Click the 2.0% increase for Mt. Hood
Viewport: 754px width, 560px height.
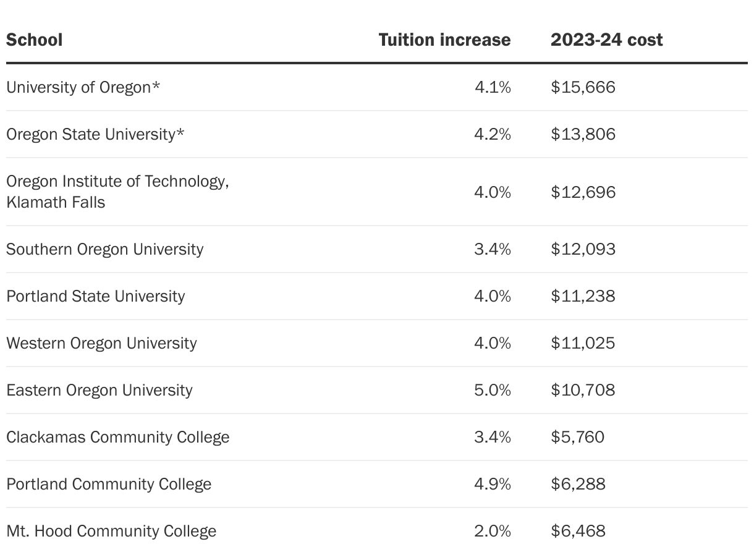(x=493, y=531)
